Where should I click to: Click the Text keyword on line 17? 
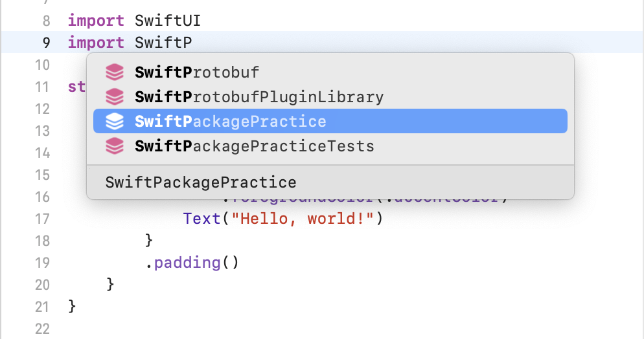(201, 219)
